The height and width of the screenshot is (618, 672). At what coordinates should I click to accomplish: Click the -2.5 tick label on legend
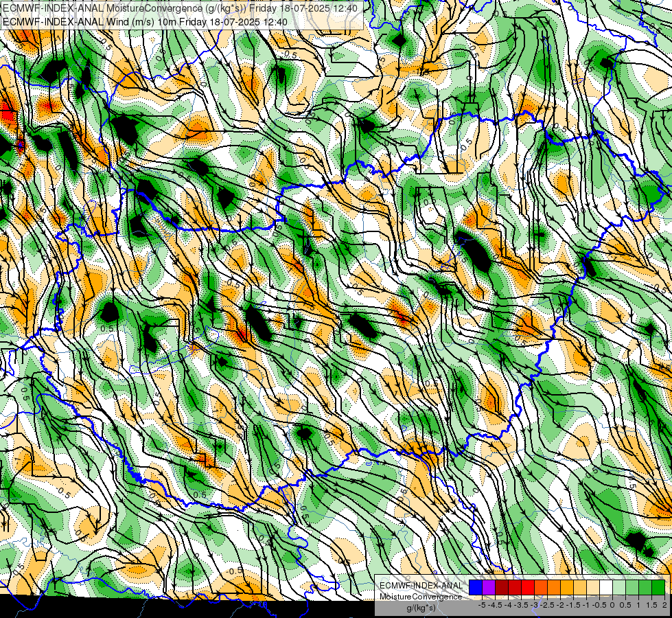tap(547, 605)
